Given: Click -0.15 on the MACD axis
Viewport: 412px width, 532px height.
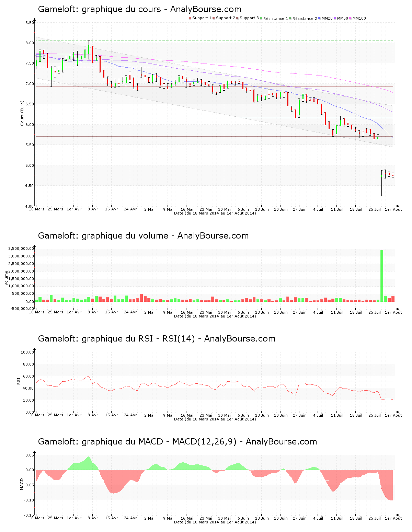Looking at the screenshot, I should click(29, 515).
